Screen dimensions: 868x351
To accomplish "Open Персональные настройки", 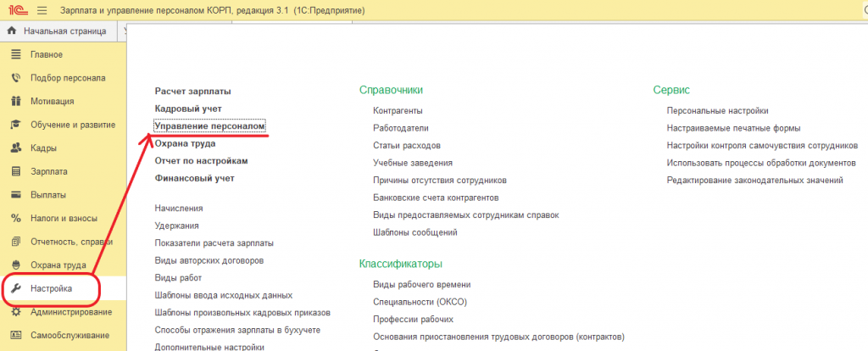I will 717,111.
